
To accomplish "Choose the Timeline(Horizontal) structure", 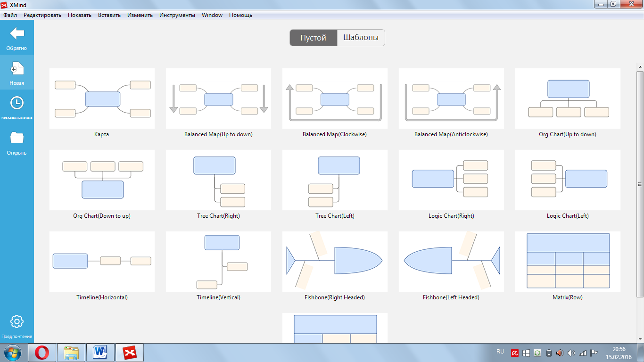I will tap(102, 262).
